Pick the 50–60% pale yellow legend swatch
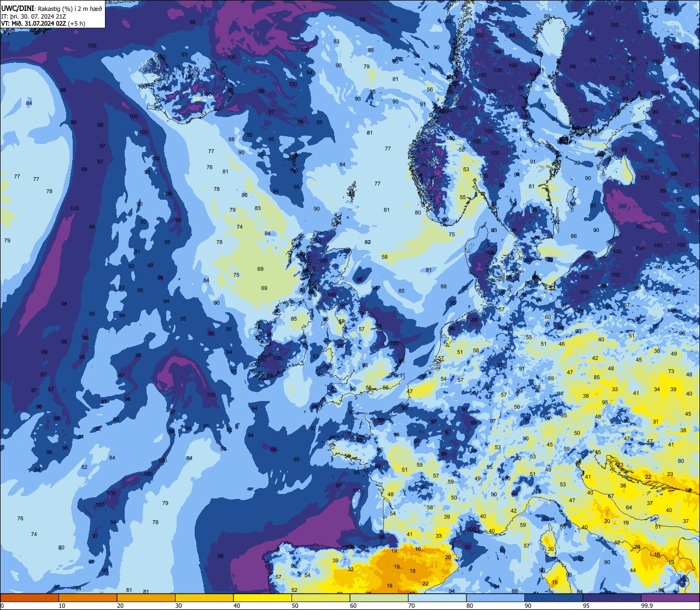The width and height of the screenshot is (700, 610). [321, 598]
